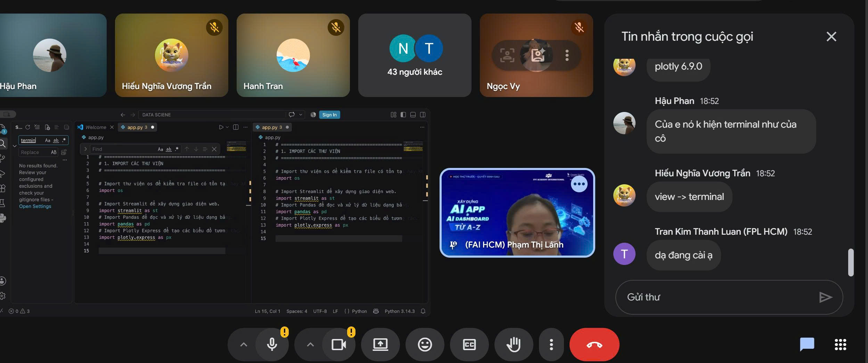This screenshot has width=868, height=363.
Task: Open run options dropdown beside play icon
Action: tap(227, 127)
